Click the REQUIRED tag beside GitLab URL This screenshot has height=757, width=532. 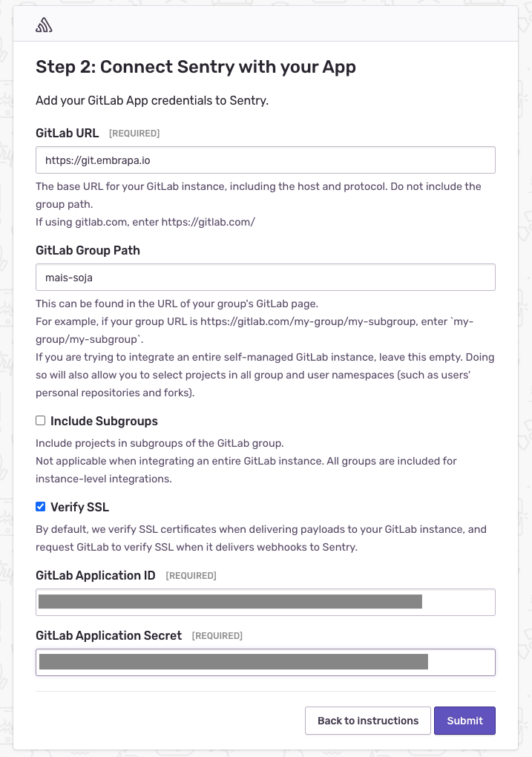[x=134, y=134]
